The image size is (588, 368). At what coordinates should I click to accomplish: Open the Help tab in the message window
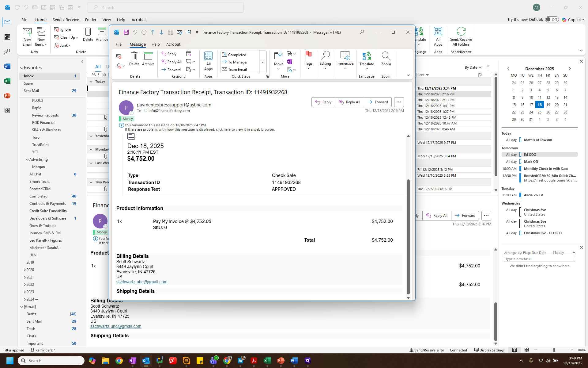(156, 44)
